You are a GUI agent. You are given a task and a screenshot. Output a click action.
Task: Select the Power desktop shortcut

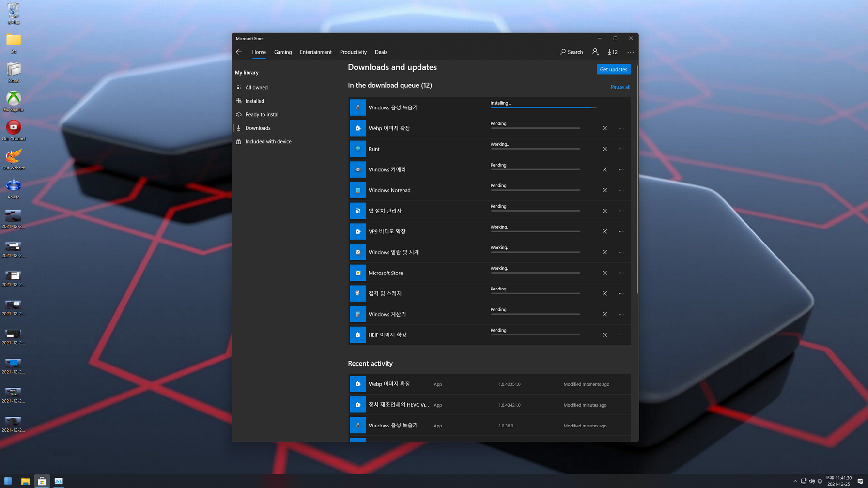(14, 189)
